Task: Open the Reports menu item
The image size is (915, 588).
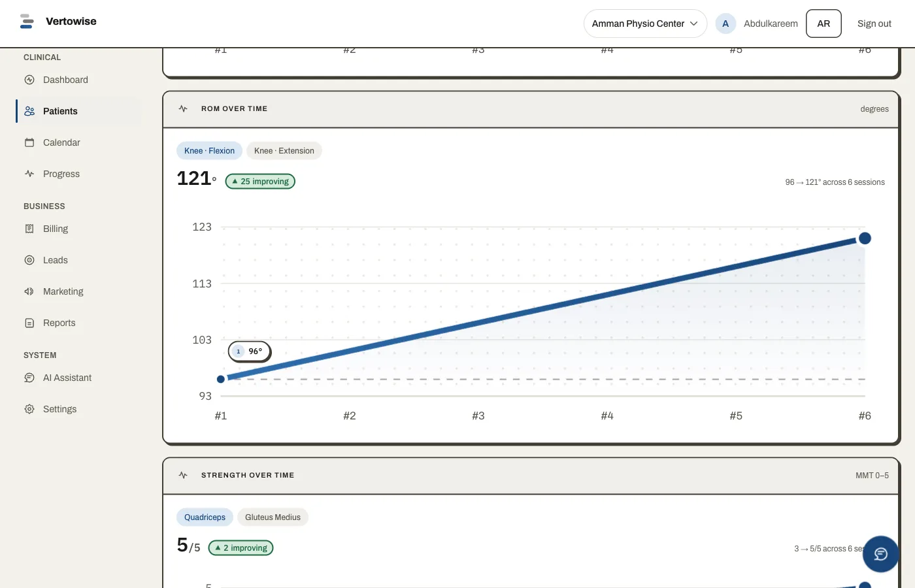Action: click(78, 323)
